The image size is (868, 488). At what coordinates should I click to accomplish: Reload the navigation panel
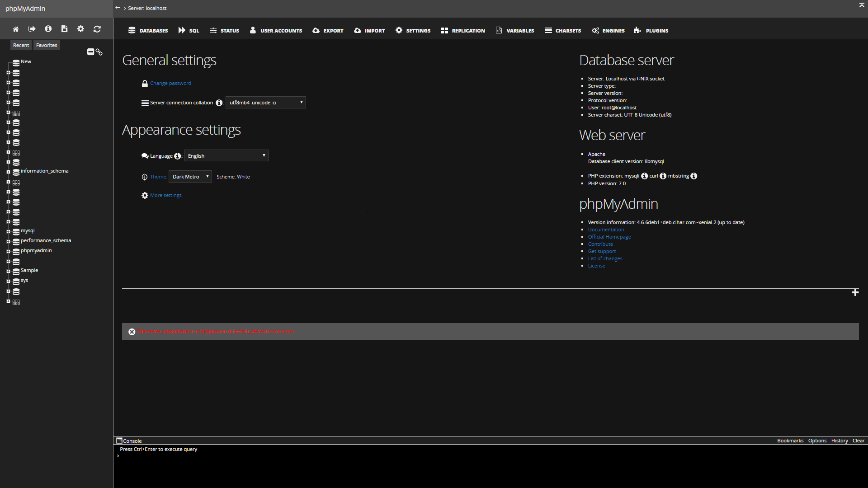[97, 29]
